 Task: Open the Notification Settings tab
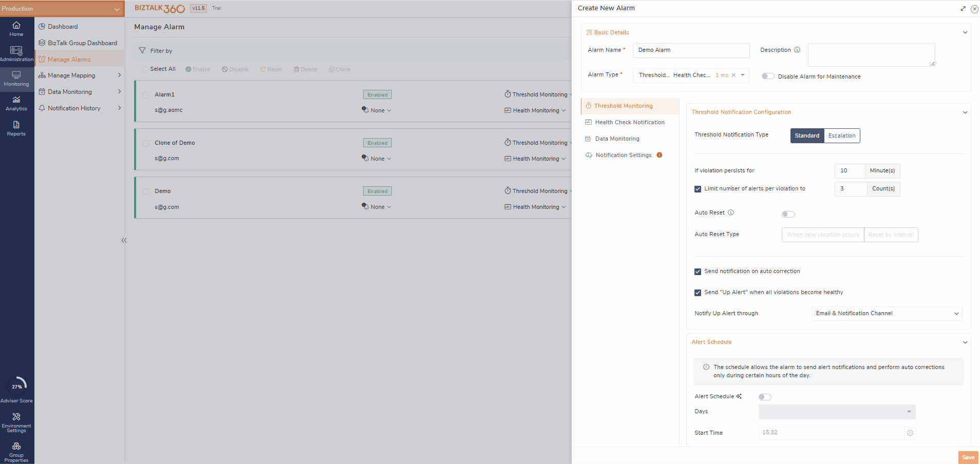pyautogui.click(x=623, y=156)
